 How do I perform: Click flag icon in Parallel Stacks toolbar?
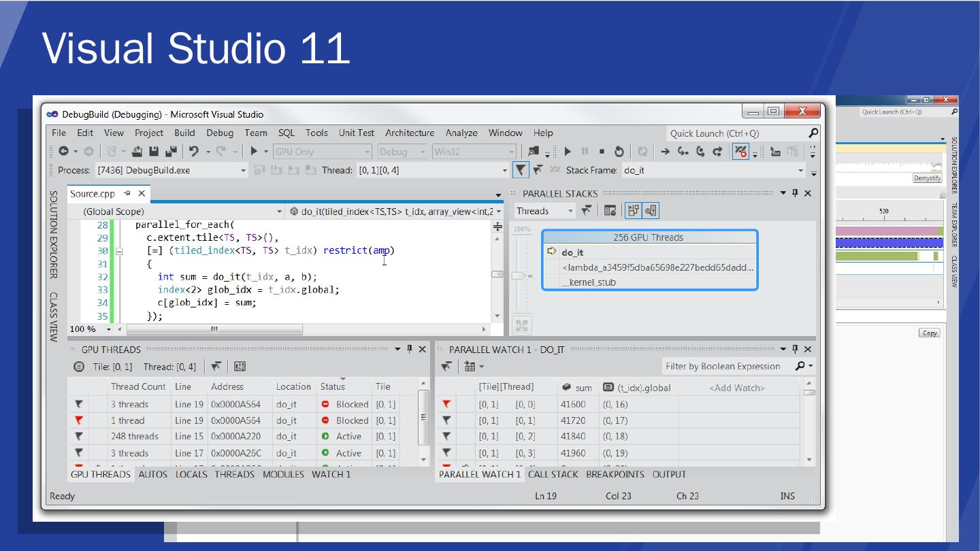pyautogui.click(x=586, y=211)
